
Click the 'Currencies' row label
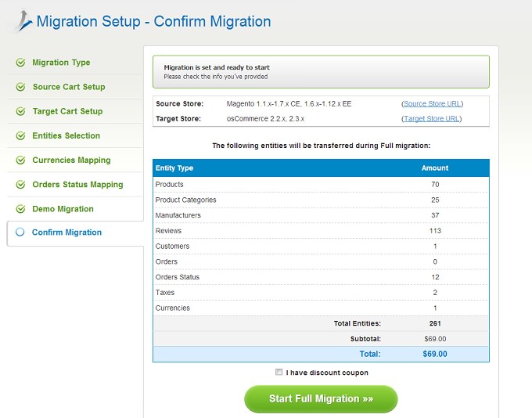pos(173,308)
